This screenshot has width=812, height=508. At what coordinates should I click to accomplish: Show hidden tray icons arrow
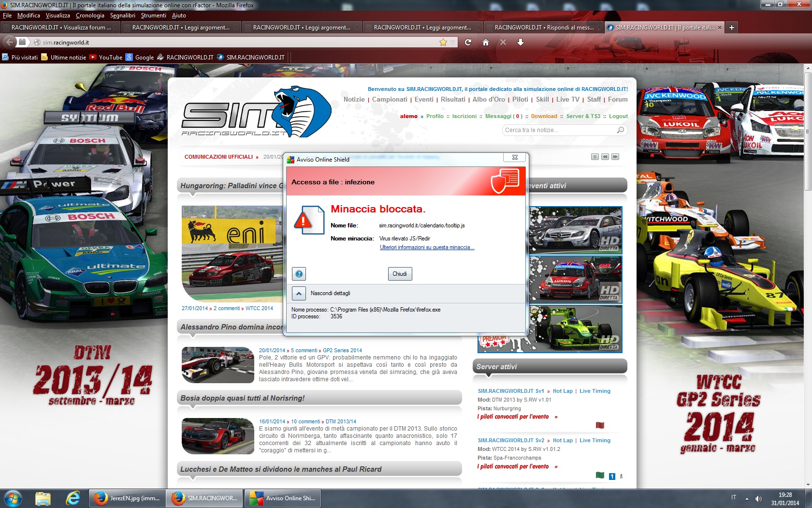point(747,498)
